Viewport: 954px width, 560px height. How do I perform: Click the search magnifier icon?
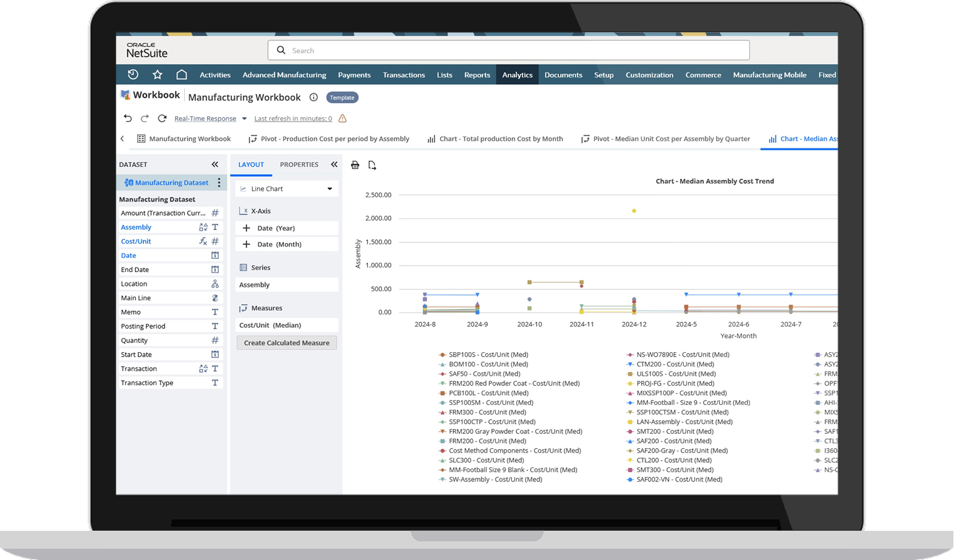pyautogui.click(x=281, y=50)
